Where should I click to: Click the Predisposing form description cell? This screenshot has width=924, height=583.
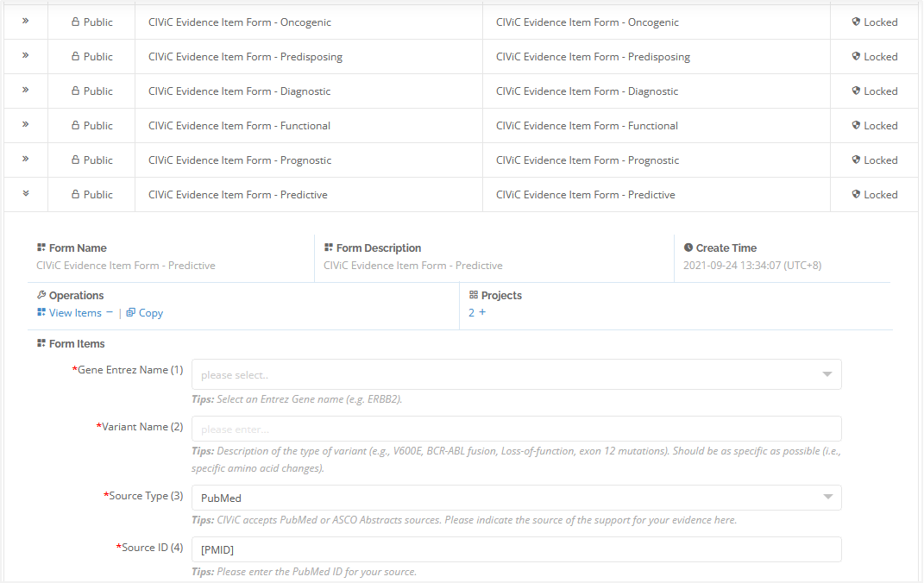coord(657,57)
